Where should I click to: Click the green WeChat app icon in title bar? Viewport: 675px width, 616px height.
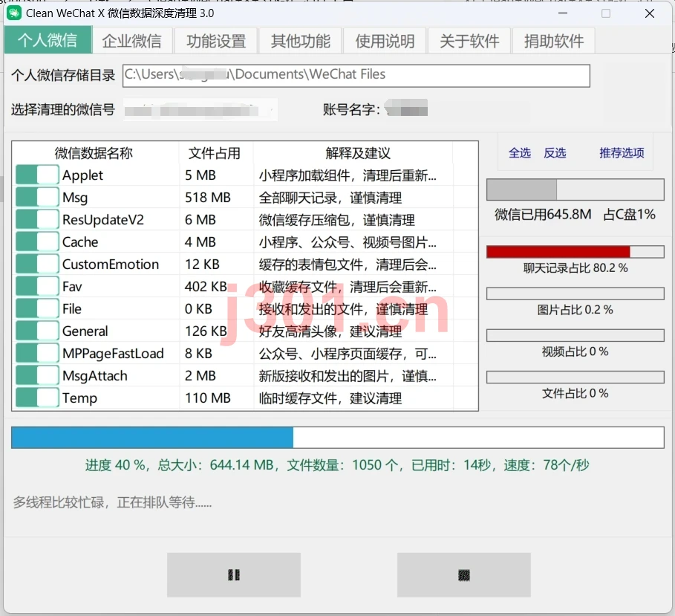click(14, 13)
